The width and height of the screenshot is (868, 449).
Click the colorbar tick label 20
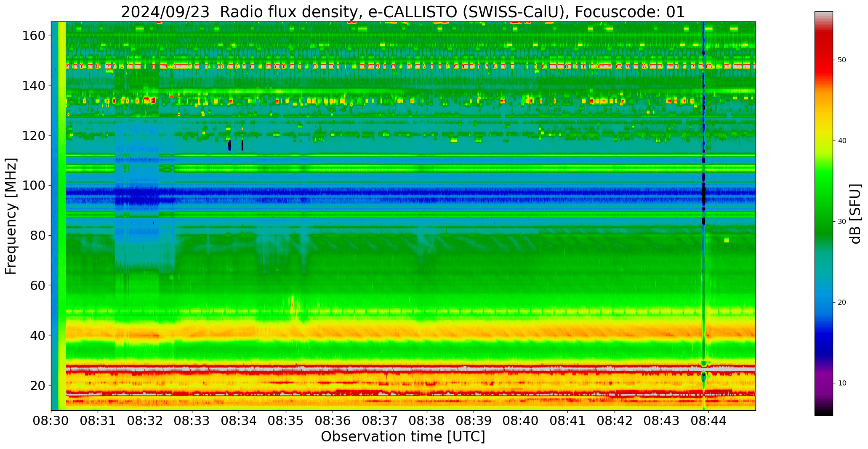pos(842,303)
